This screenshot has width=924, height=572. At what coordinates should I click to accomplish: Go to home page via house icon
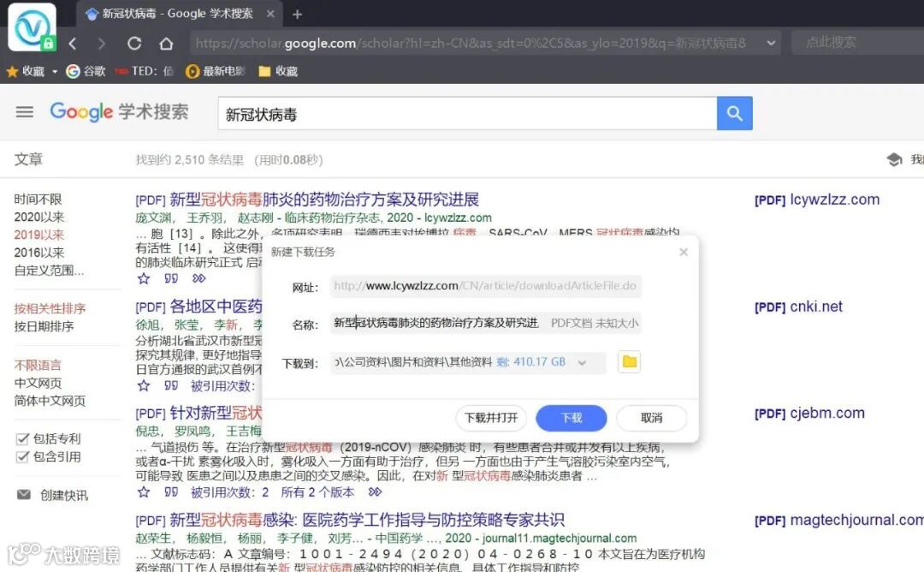pos(166,43)
